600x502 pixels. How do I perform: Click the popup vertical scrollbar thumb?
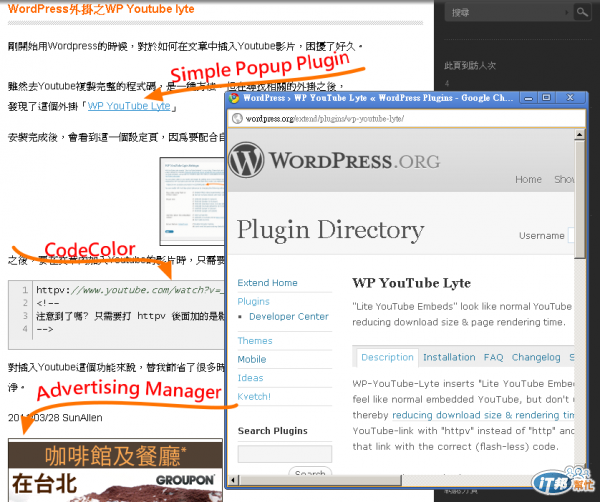click(580, 200)
